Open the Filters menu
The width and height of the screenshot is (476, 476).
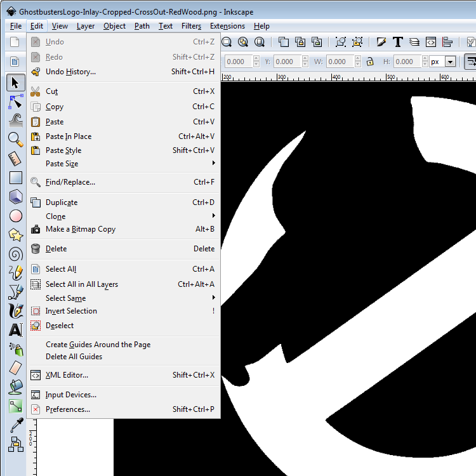[191, 26]
